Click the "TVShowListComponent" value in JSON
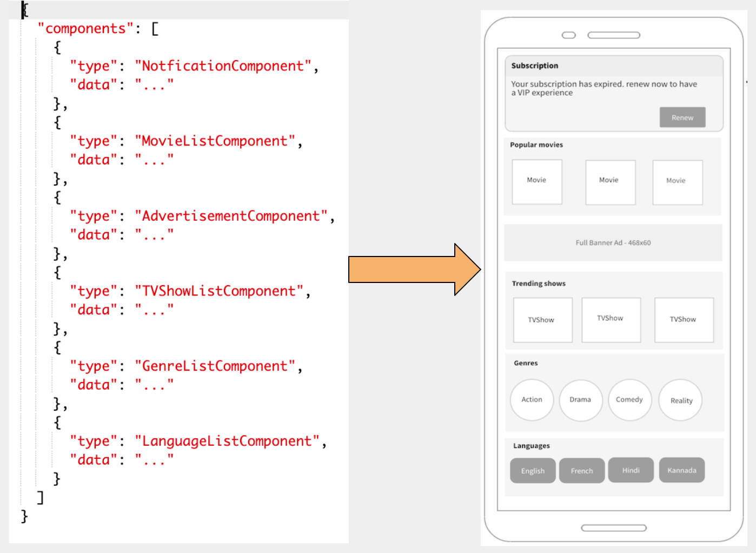 pyautogui.click(x=219, y=291)
